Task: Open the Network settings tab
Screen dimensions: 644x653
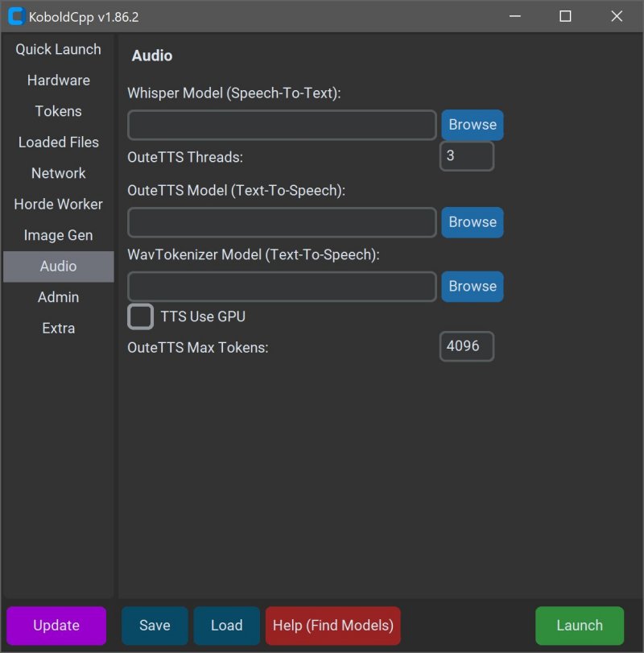Action: [59, 173]
